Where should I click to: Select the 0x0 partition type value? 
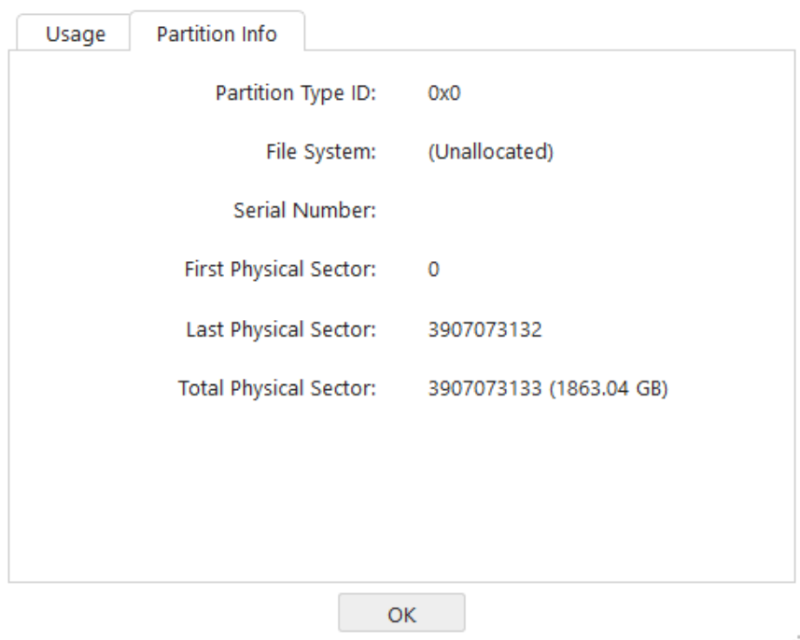tap(444, 93)
